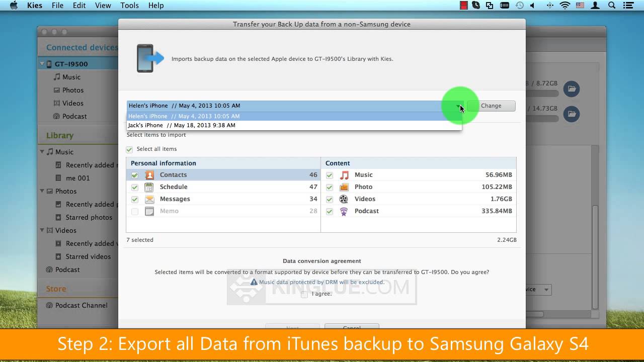Choose Helen's iPhone backup from list
This screenshot has width=644, height=362.
point(294,116)
